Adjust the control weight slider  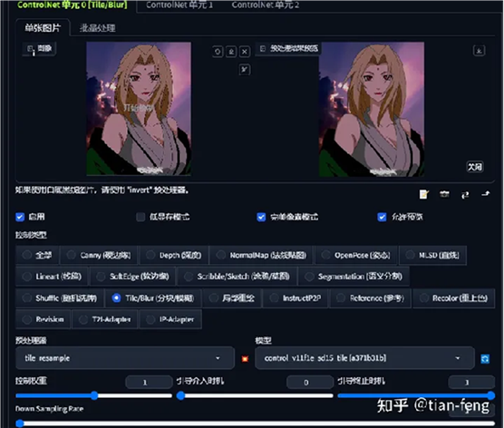coord(94,395)
